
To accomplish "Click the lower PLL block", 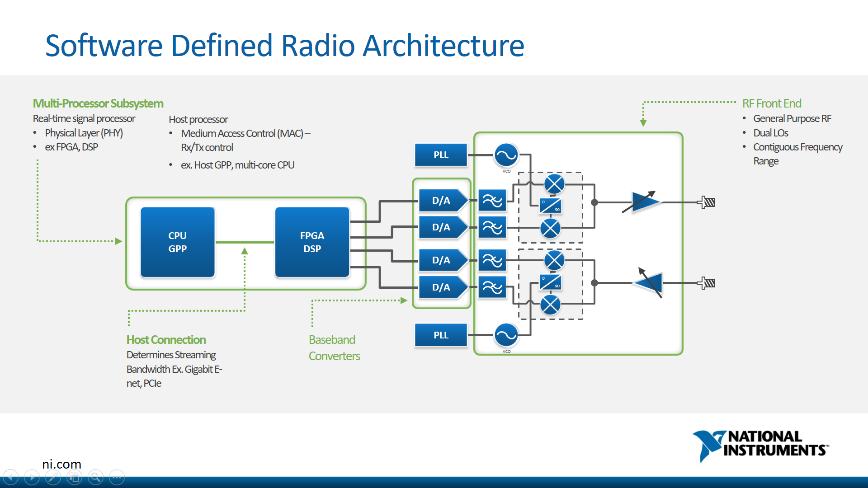I will click(x=441, y=335).
